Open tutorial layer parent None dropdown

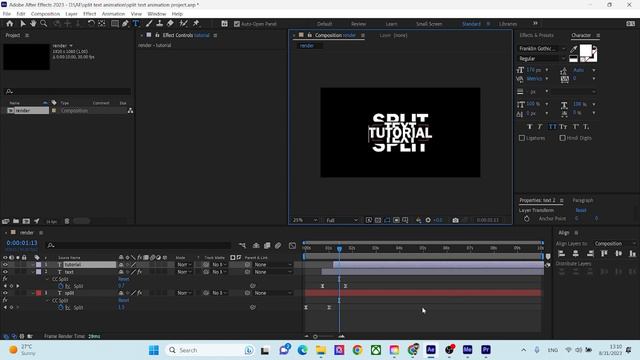pos(273,264)
